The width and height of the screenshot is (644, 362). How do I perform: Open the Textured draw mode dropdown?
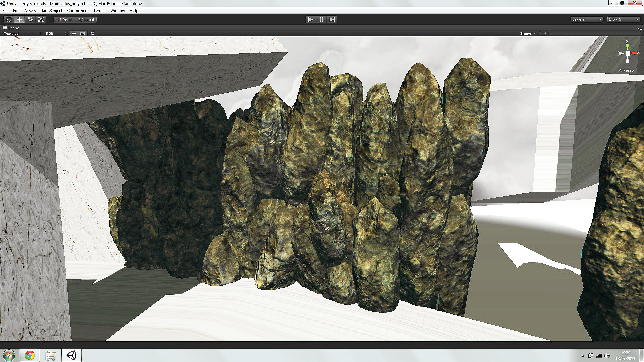click(x=22, y=33)
